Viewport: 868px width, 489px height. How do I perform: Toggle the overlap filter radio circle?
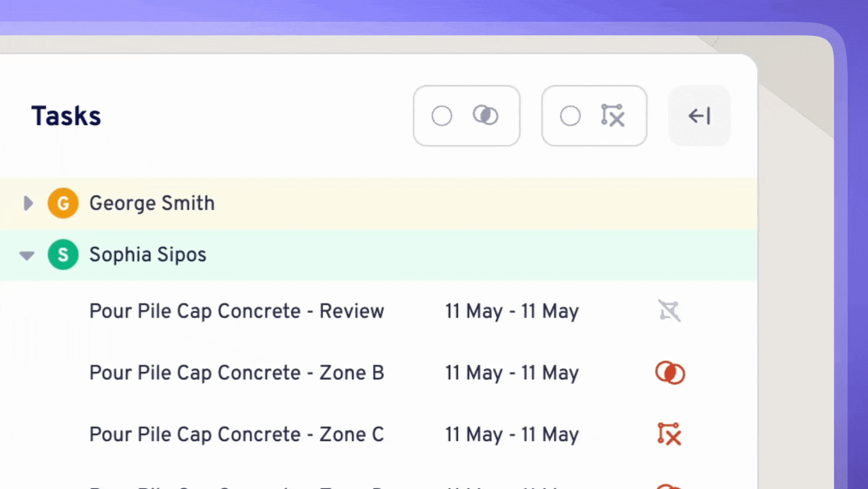coord(442,116)
